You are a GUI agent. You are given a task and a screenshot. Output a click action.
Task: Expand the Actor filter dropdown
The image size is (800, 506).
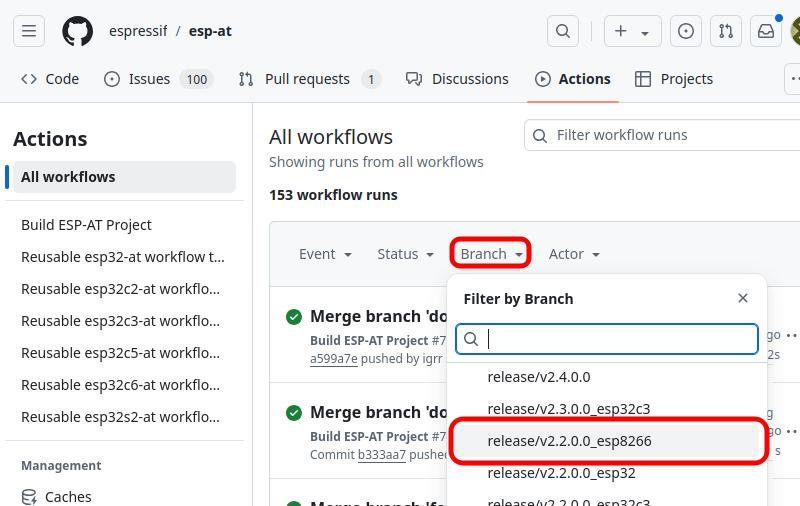click(573, 254)
